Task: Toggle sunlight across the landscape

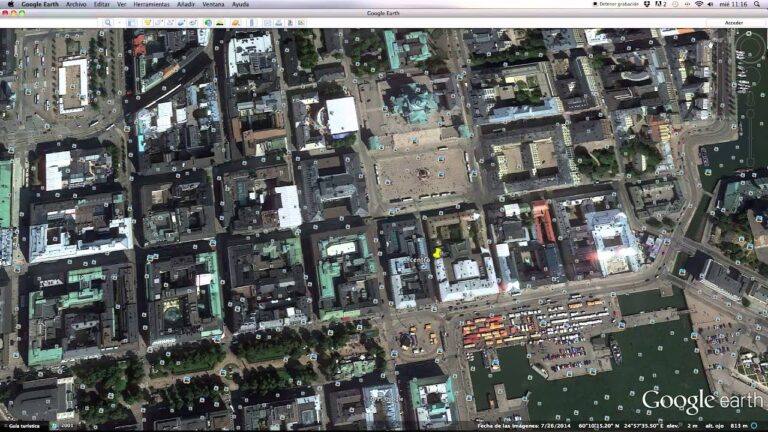Action: pos(220,23)
